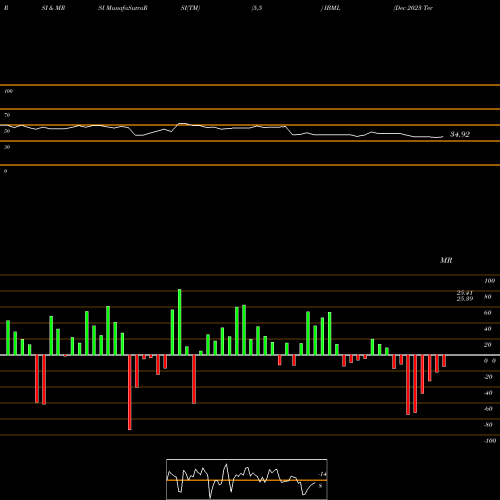500x500 pixels.
Task: Click the 'SI MunafaSutraR' title text
Action: pyautogui.click(x=123, y=8)
